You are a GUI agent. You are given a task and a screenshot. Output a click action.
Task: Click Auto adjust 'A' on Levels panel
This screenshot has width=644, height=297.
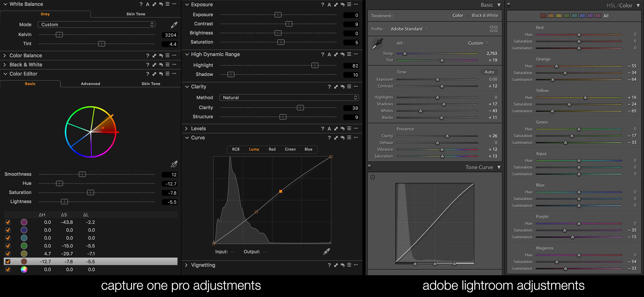(x=329, y=129)
